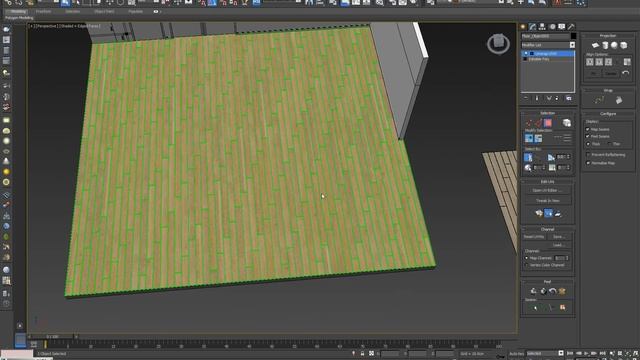Screen dimensions: 640x360
Task: Select Thick seam display radio
Action: (x=588, y=144)
